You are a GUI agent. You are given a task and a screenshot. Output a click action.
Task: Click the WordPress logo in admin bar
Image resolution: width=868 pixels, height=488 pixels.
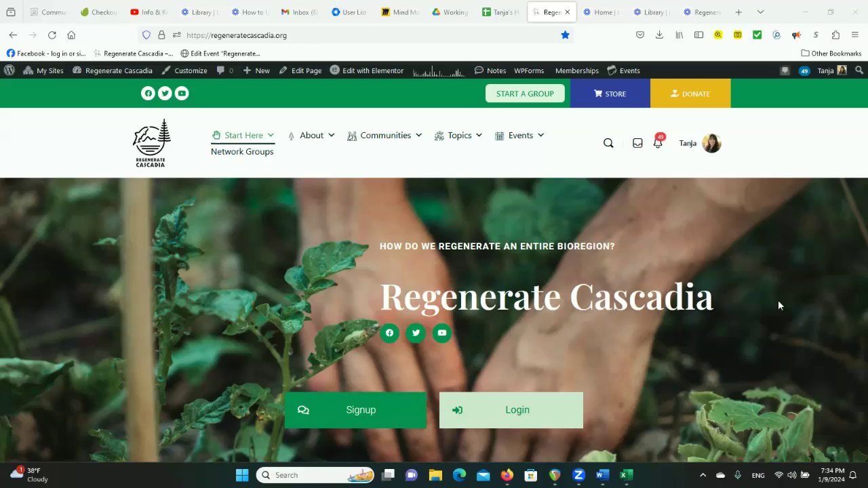(9, 70)
